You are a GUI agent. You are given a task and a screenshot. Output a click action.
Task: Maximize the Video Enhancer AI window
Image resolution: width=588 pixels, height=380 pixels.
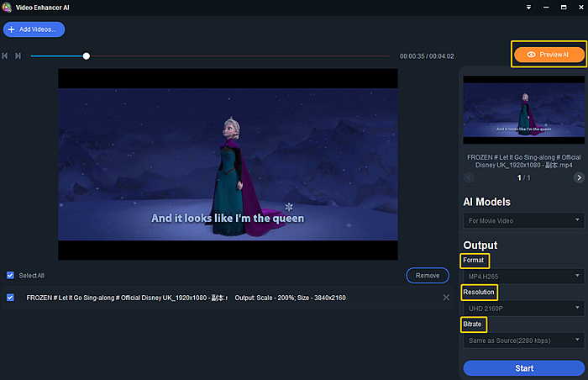tap(564, 7)
